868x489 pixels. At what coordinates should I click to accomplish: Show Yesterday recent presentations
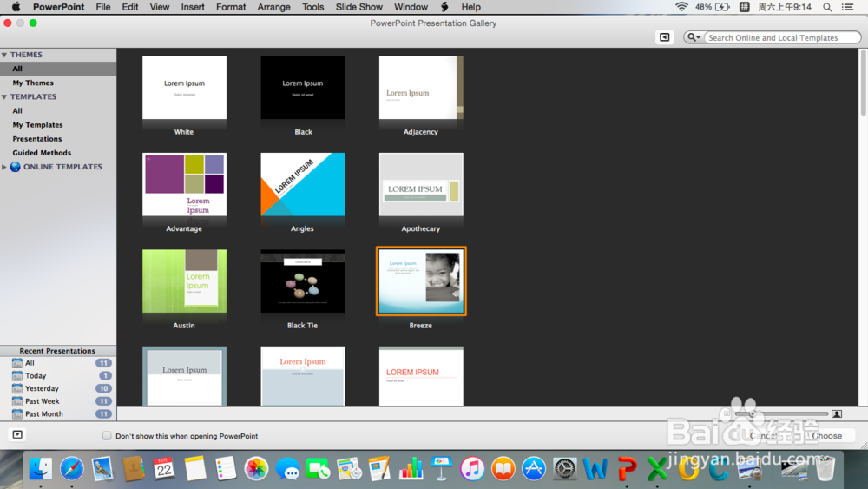[x=58, y=388]
